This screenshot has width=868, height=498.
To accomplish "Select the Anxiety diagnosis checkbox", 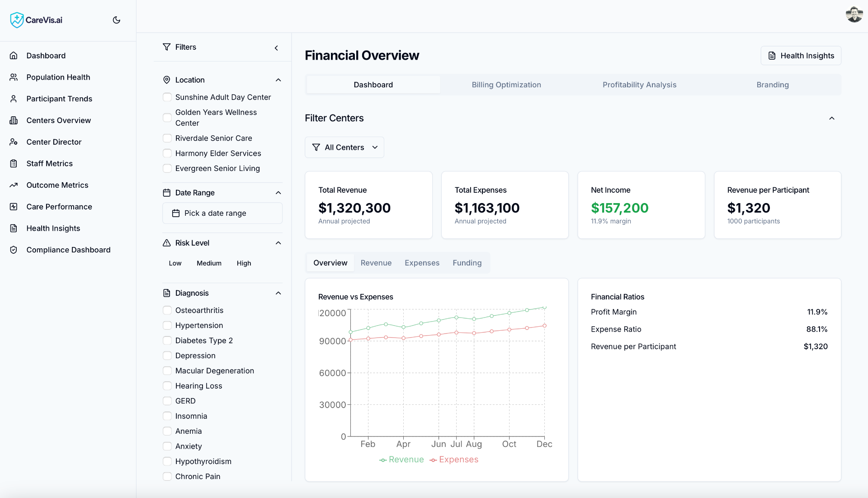I will click(x=167, y=446).
